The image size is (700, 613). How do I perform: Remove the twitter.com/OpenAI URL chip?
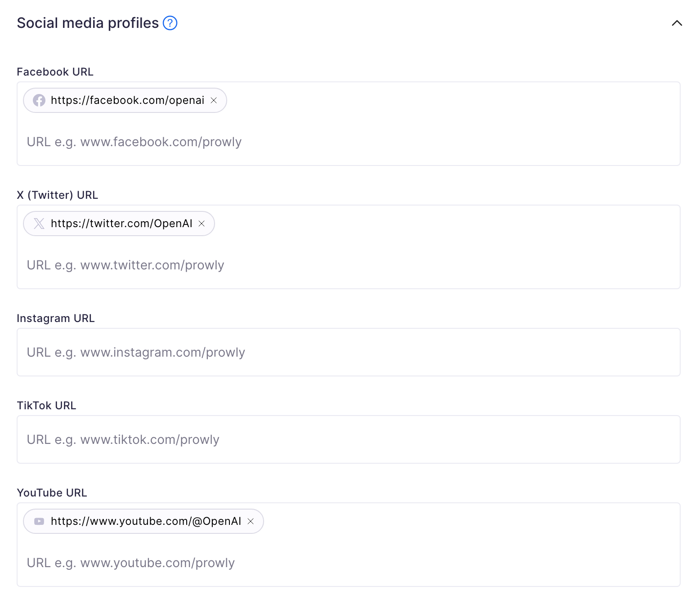click(202, 224)
